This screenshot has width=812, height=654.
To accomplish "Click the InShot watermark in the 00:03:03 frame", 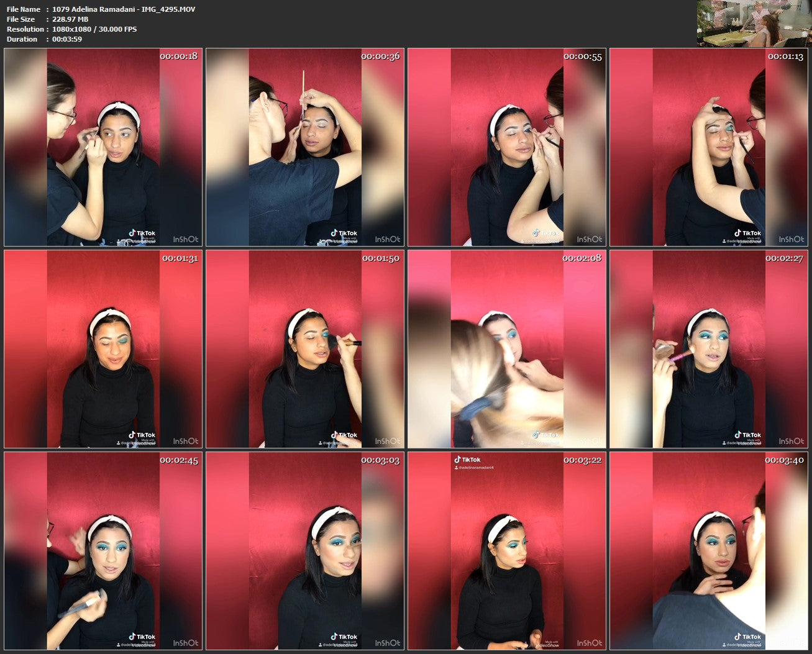I will (x=387, y=643).
